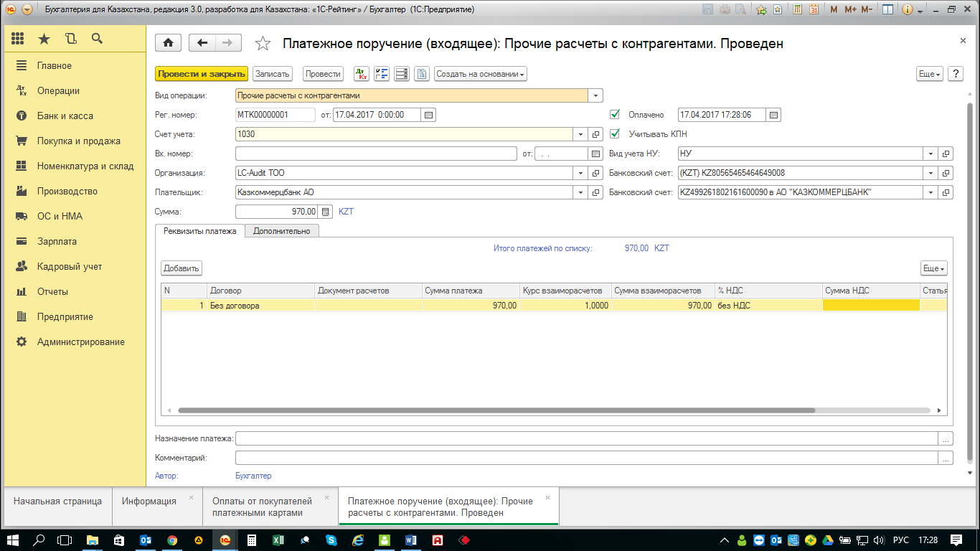
Task: Open the history icon in the left panel
Action: [70, 39]
